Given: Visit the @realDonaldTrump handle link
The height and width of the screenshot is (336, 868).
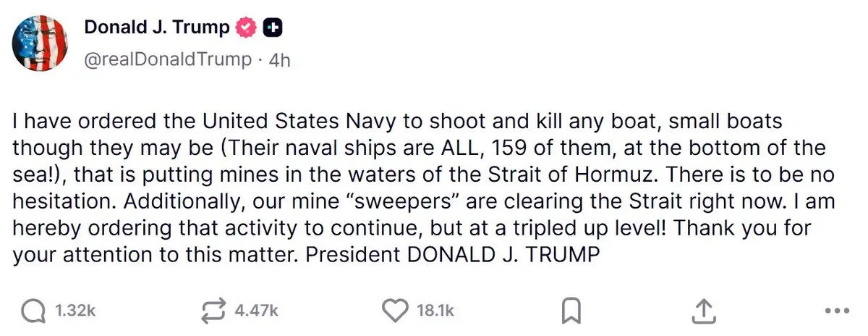Looking at the screenshot, I should click(x=168, y=59).
